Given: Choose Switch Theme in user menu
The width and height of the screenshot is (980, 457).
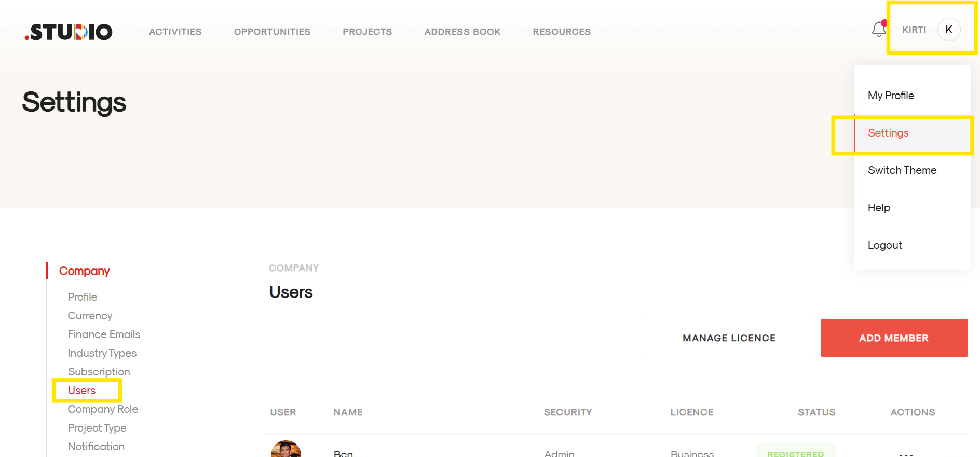Looking at the screenshot, I should [x=902, y=170].
